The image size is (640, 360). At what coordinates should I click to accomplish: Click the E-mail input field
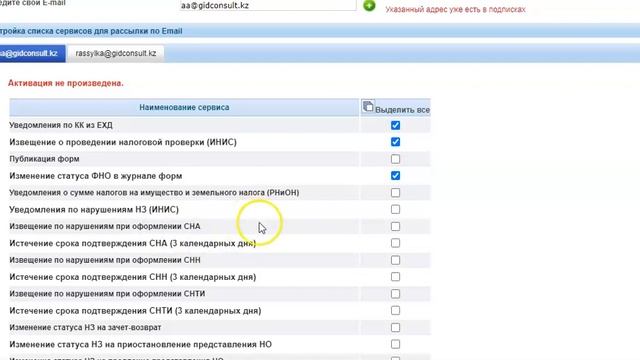267,5
